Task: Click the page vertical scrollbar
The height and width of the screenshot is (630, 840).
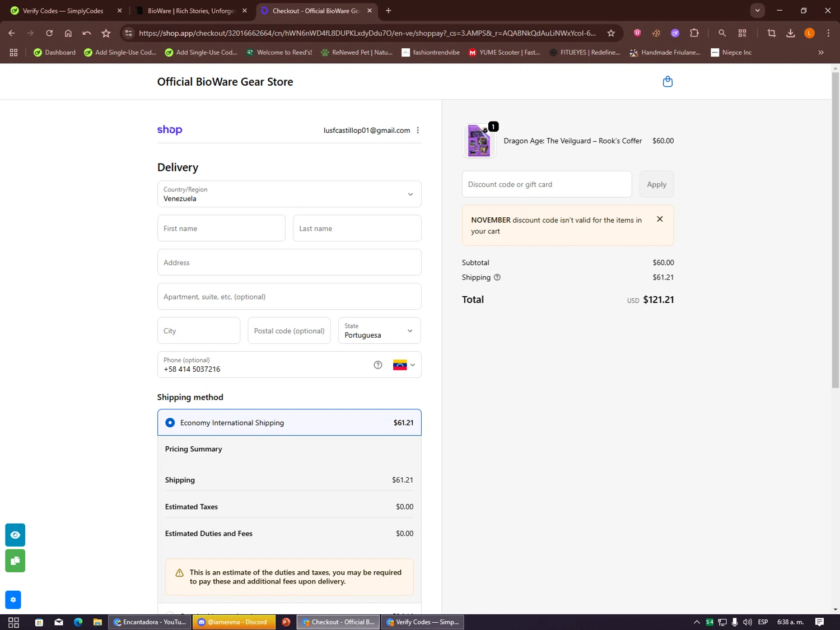Action: pos(836,230)
